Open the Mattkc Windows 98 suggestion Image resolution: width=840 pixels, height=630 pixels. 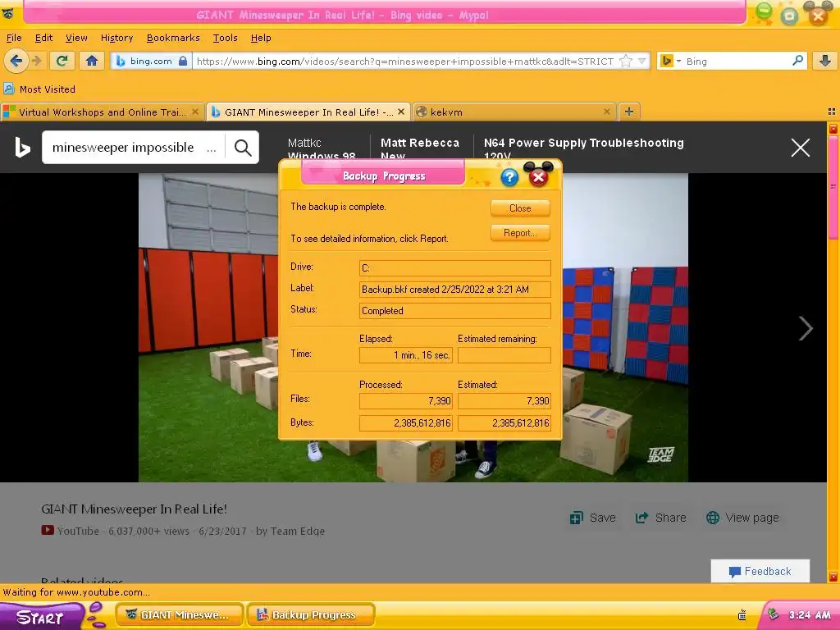coord(322,149)
